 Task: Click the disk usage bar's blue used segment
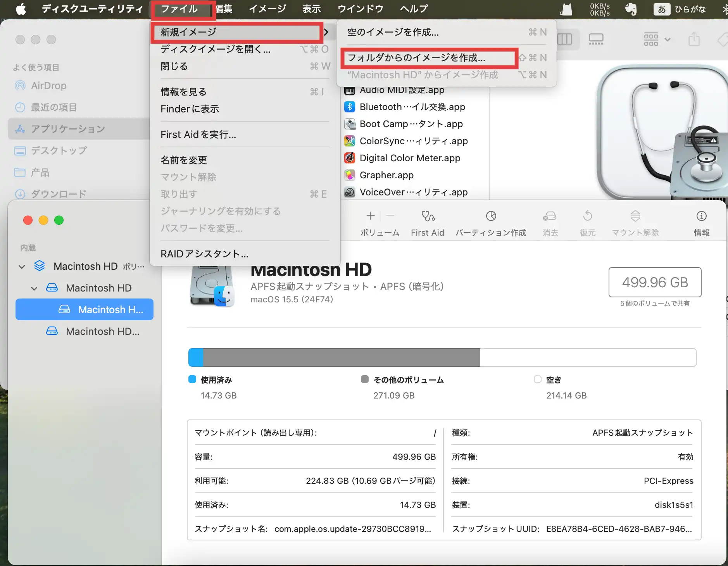click(196, 357)
